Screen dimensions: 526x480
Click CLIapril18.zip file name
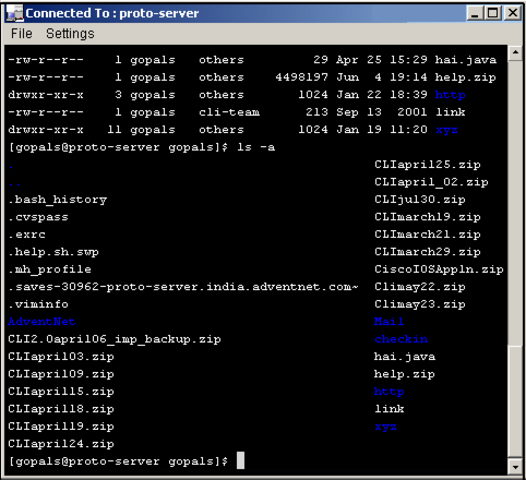pyautogui.click(x=61, y=409)
